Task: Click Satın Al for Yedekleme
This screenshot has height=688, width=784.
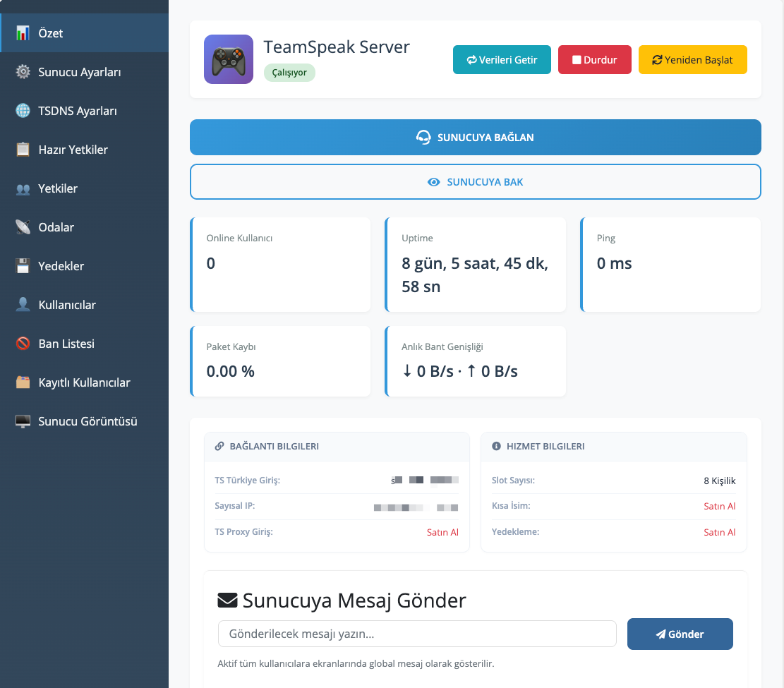Action: point(720,532)
